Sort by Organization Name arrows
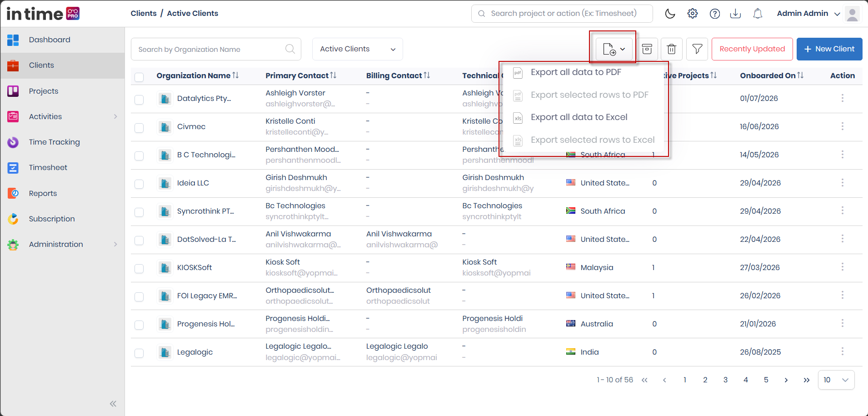This screenshot has width=868, height=416. tap(235, 75)
